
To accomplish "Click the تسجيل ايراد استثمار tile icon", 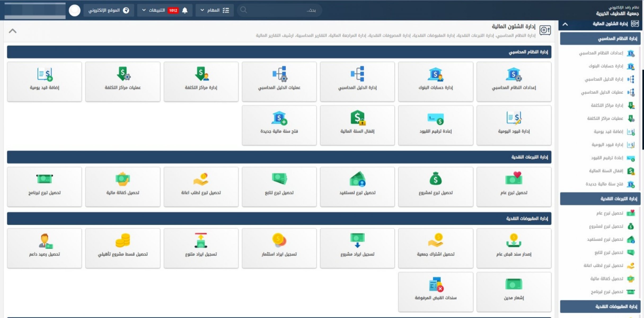I will (279, 240).
